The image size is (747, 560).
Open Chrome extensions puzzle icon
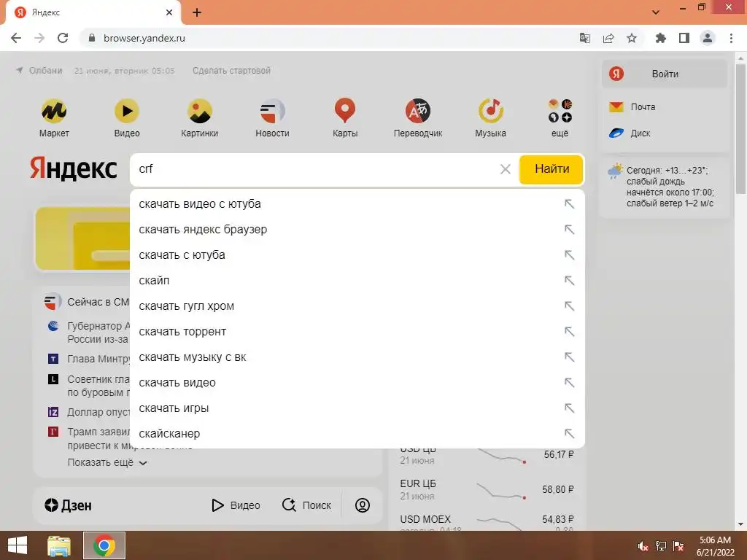click(661, 38)
